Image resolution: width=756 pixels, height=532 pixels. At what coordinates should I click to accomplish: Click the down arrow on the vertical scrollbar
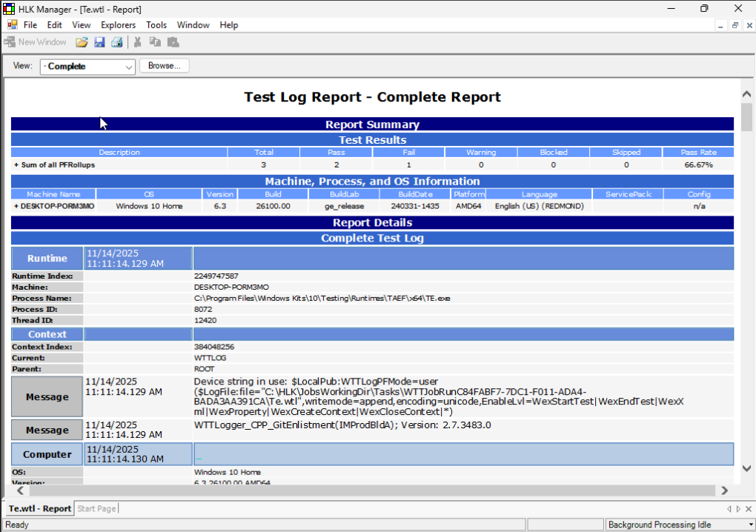pyautogui.click(x=746, y=468)
